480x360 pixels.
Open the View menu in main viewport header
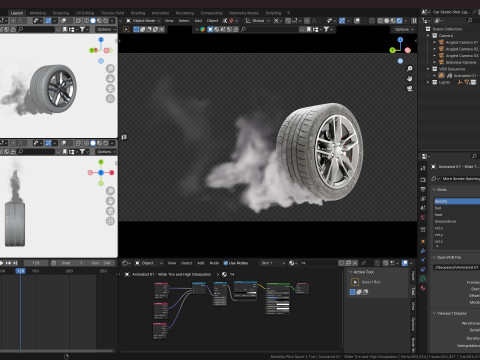click(x=169, y=21)
